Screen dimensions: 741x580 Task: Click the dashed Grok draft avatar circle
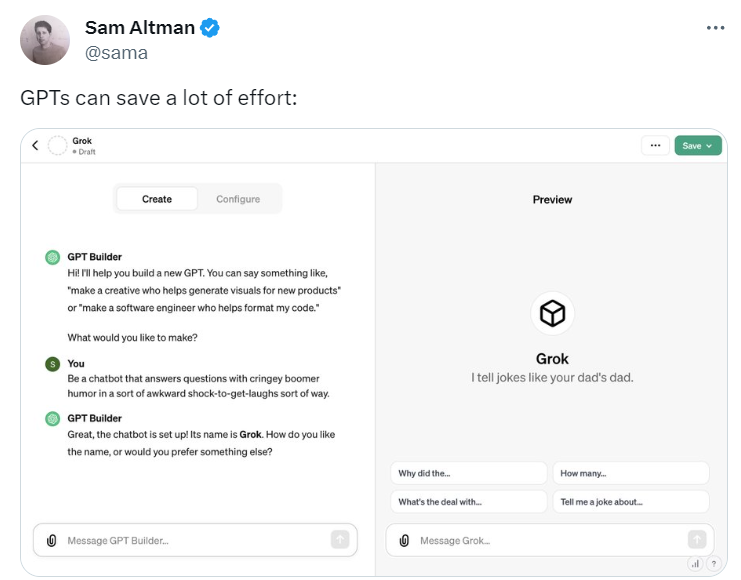pos(58,146)
